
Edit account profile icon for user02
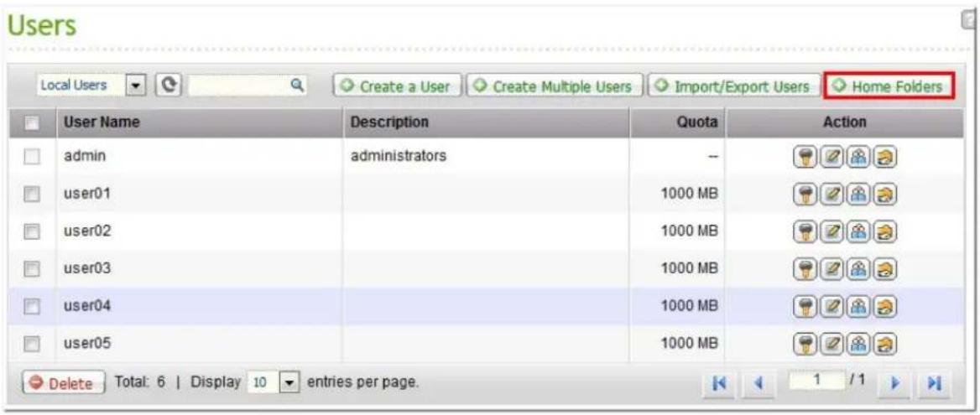coord(831,231)
